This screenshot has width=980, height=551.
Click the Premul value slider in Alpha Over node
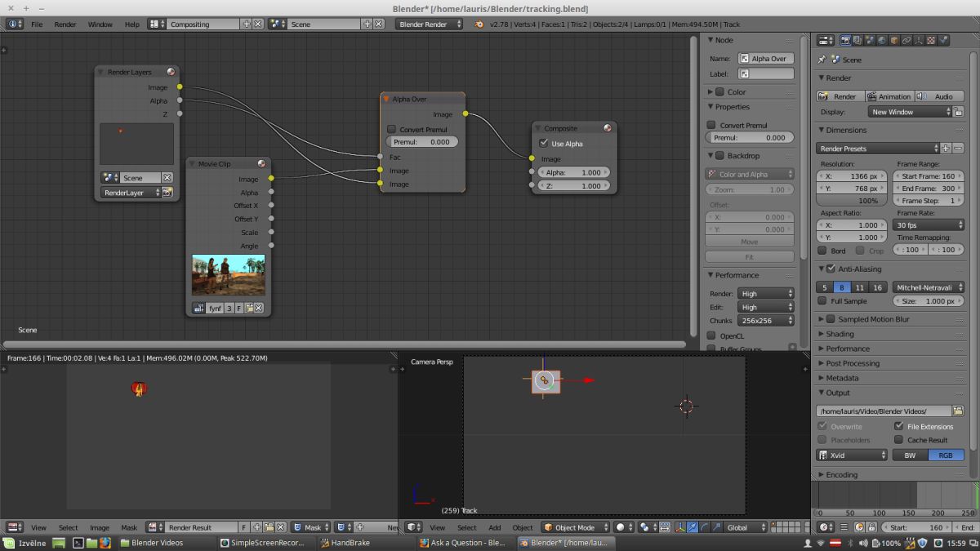pyautogui.click(x=422, y=142)
